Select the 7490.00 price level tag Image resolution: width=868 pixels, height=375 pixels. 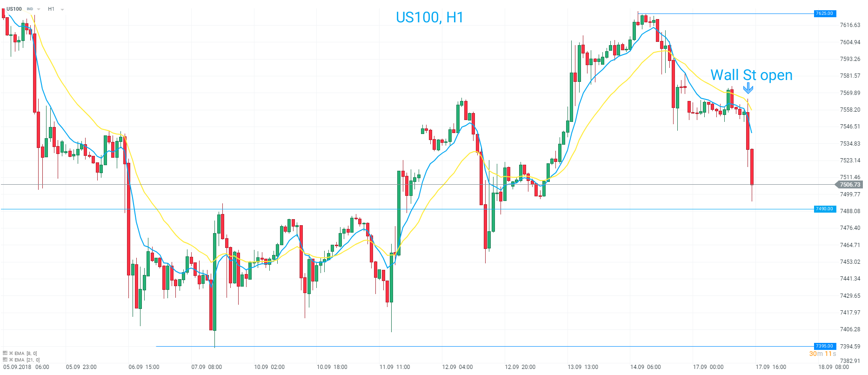click(824, 209)
